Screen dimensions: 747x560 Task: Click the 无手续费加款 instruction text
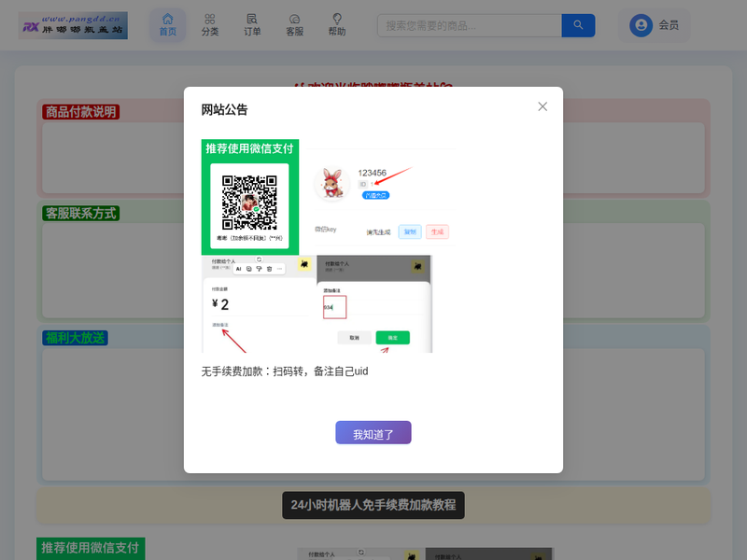tap(285, 371)
